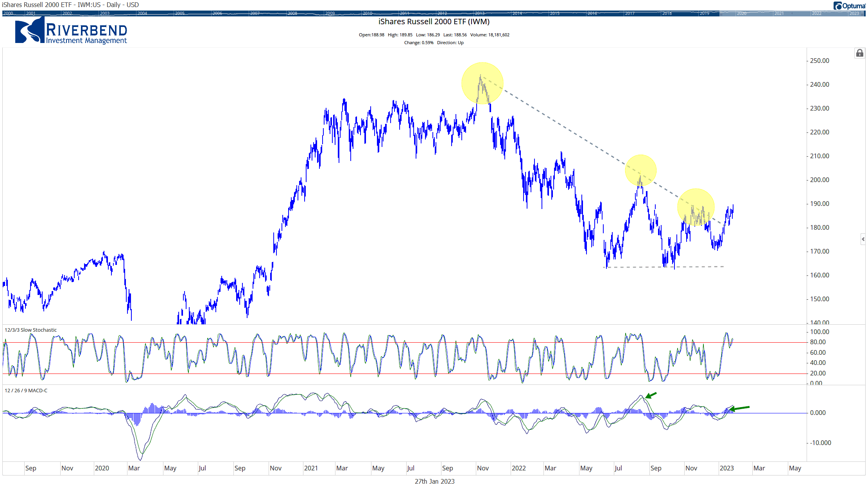This screenshot has width=868, height=488.
Task: Click the Last: 188.56 value
Action: (455, 35)
